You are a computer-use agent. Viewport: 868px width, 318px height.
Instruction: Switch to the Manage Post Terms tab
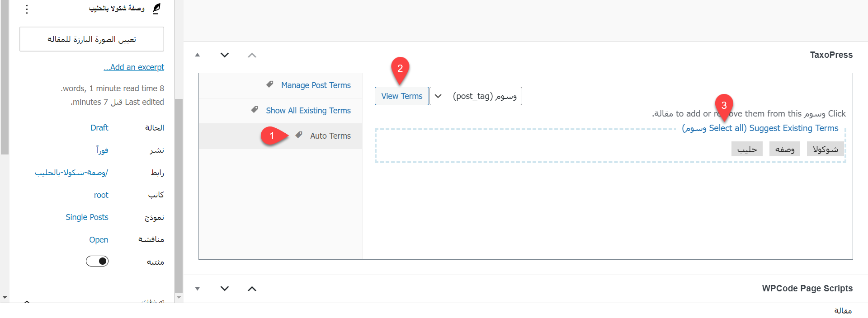(x=316, y=85)
